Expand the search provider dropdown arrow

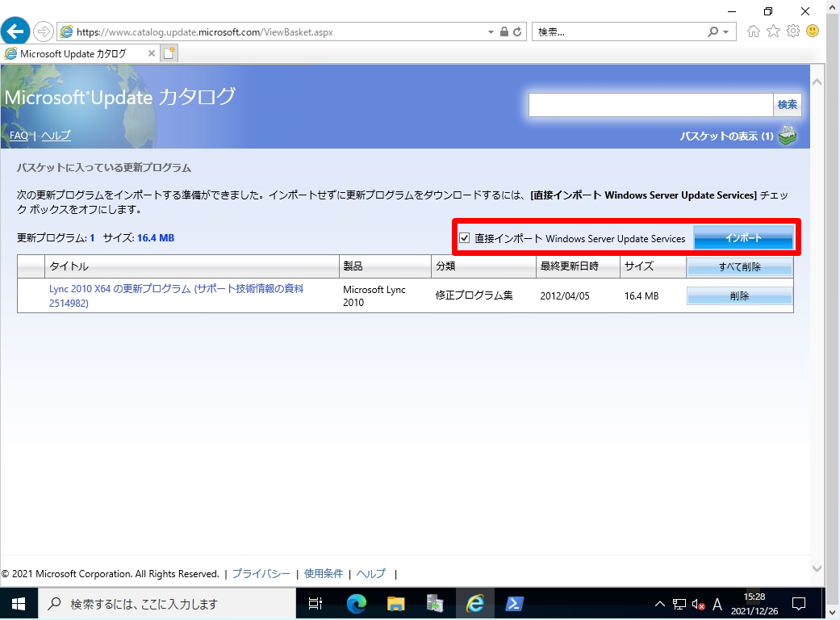pos(726,32)
